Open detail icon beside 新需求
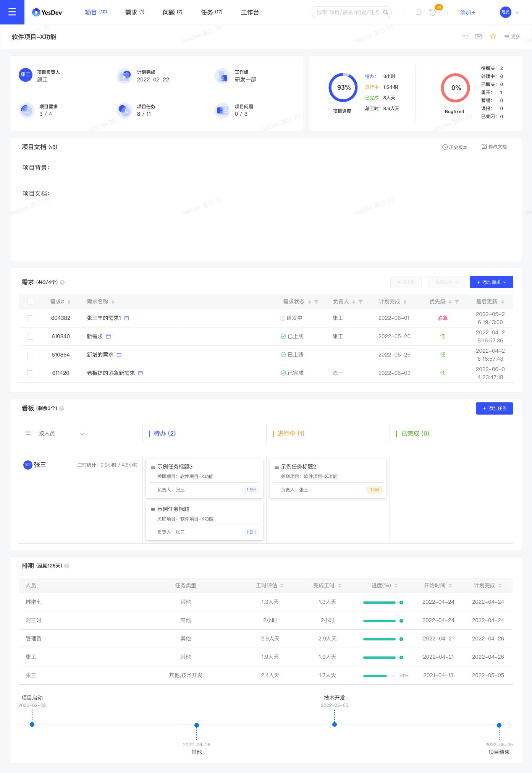The image size is (532, 773). (108, 337)
